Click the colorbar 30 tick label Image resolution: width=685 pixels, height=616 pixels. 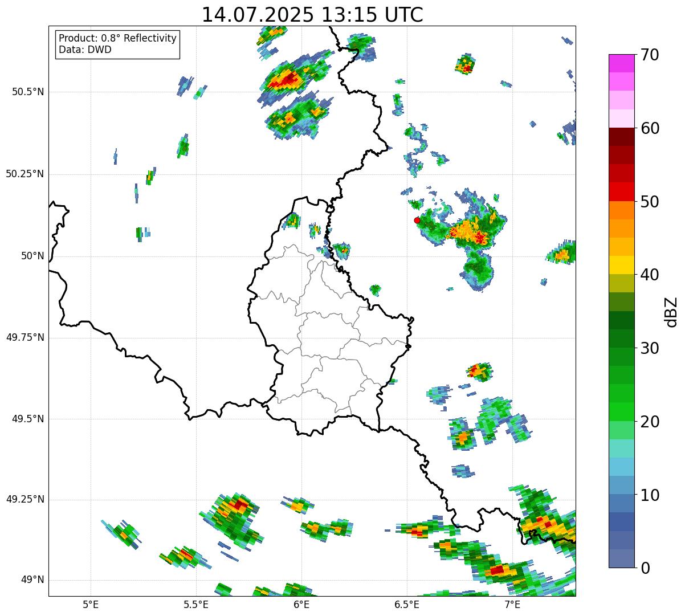click(x=650, y=348)
